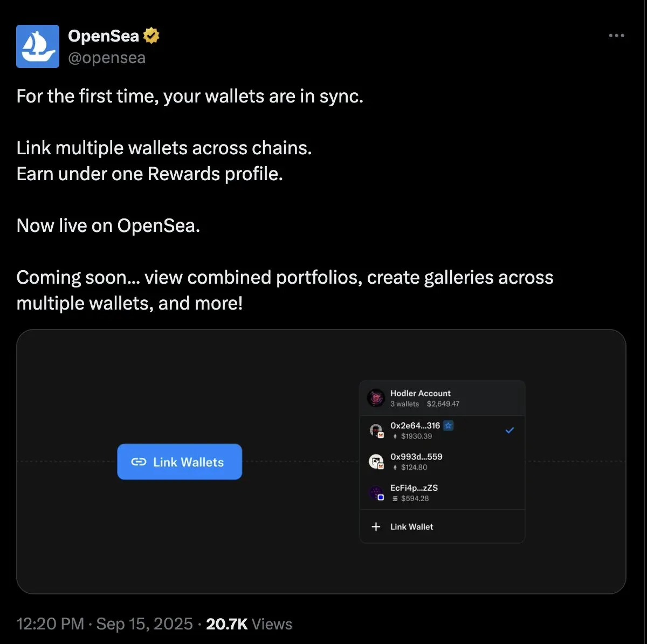Open the OpenSea sailboat profile avatar

tap(38, 46)
